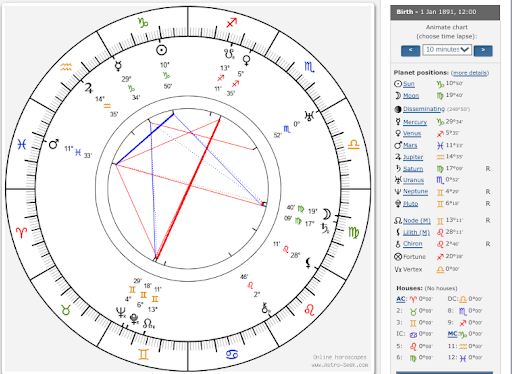Click the MC houses link

452,334
